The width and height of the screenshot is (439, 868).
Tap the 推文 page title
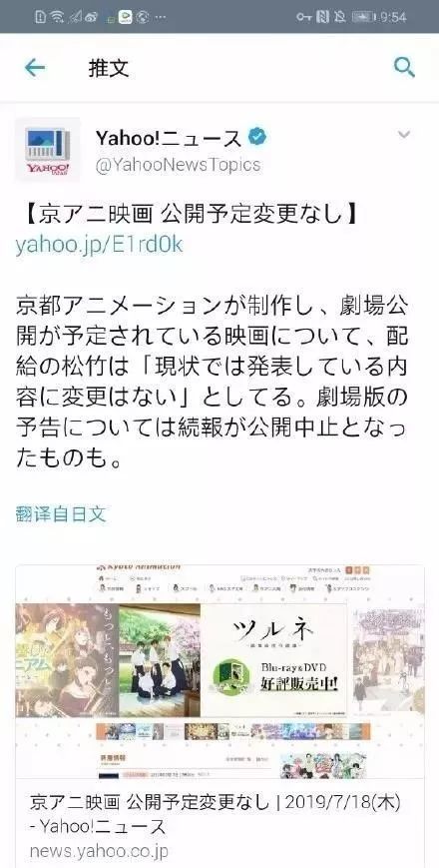coord(109,68)
